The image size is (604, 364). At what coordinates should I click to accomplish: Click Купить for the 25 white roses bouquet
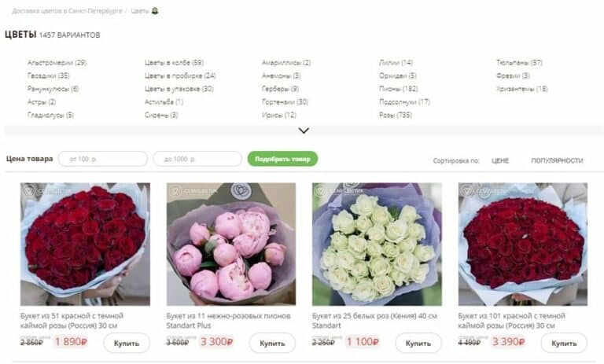point(418,343)
